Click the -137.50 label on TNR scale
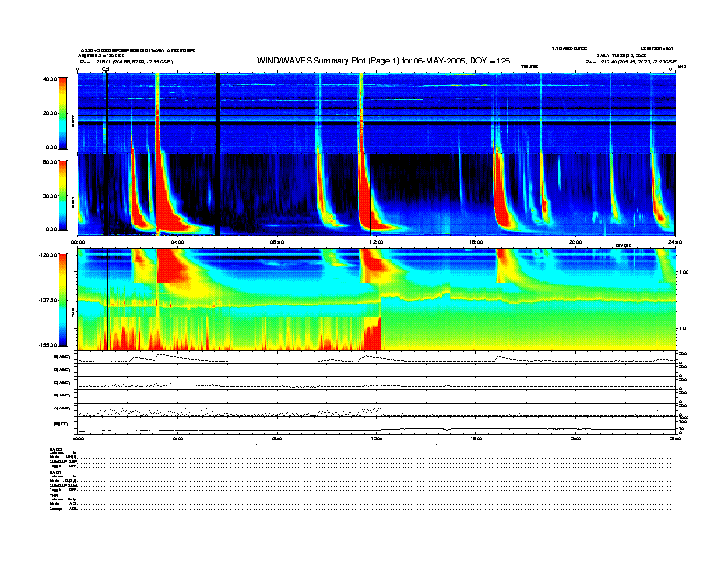The height and width of the screenshot is (563, 728). coord(48,300)
